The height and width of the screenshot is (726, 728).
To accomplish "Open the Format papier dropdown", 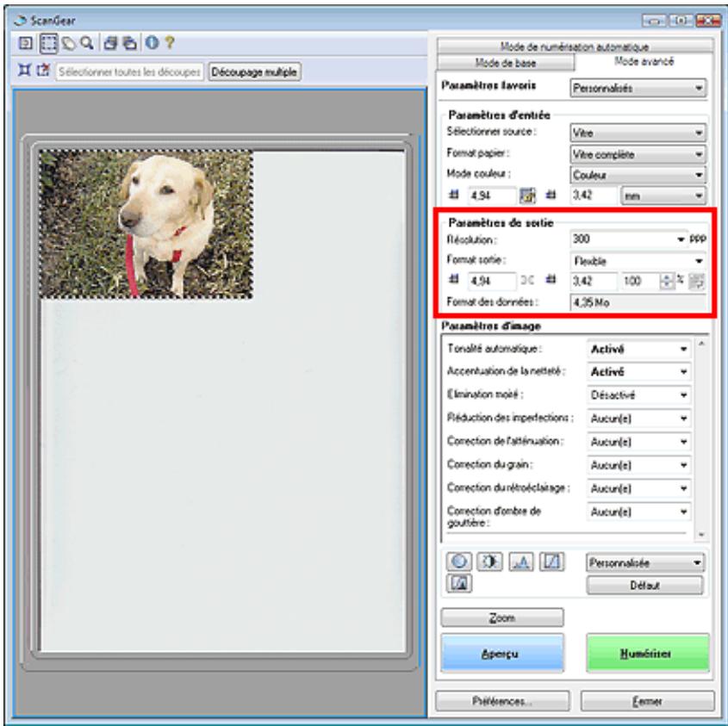I will coord(638,154).
